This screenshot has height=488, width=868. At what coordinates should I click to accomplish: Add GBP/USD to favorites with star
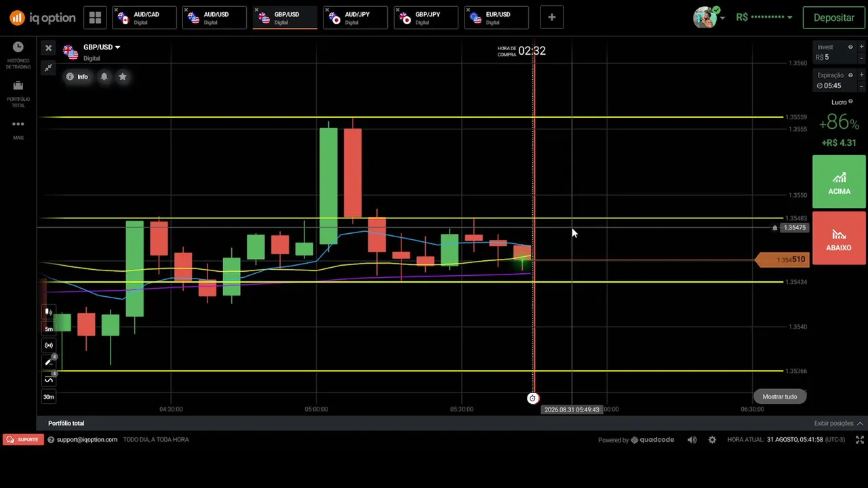click(123, 77)
